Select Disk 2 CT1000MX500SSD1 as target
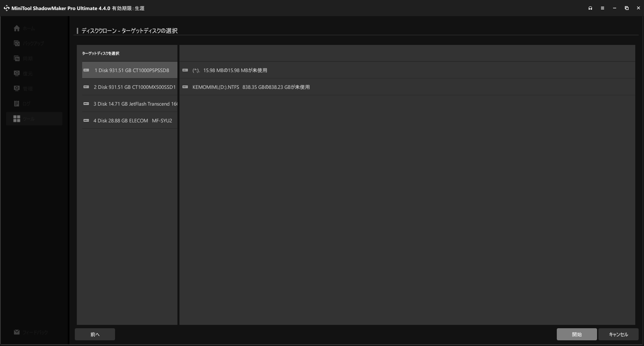This screenshot has height=346, width=644. [134, 87]
